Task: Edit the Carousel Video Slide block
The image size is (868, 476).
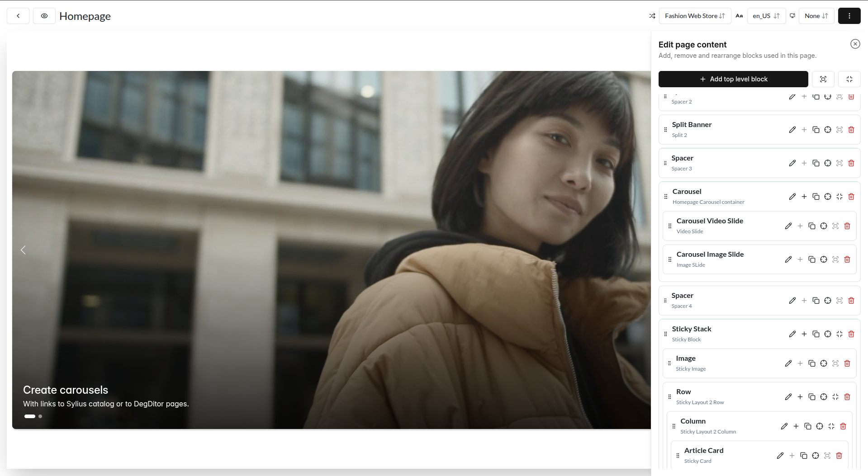Action: click(788, 226)
